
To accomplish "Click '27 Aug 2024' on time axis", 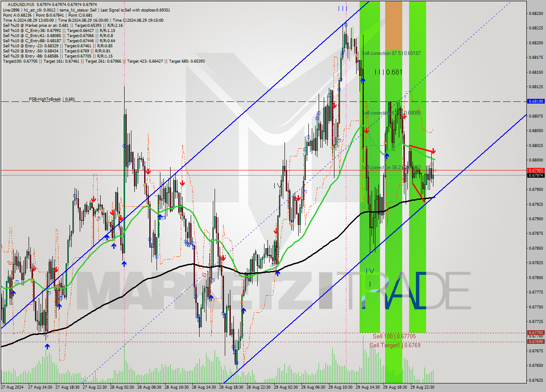I will click(x=12, y=387).
